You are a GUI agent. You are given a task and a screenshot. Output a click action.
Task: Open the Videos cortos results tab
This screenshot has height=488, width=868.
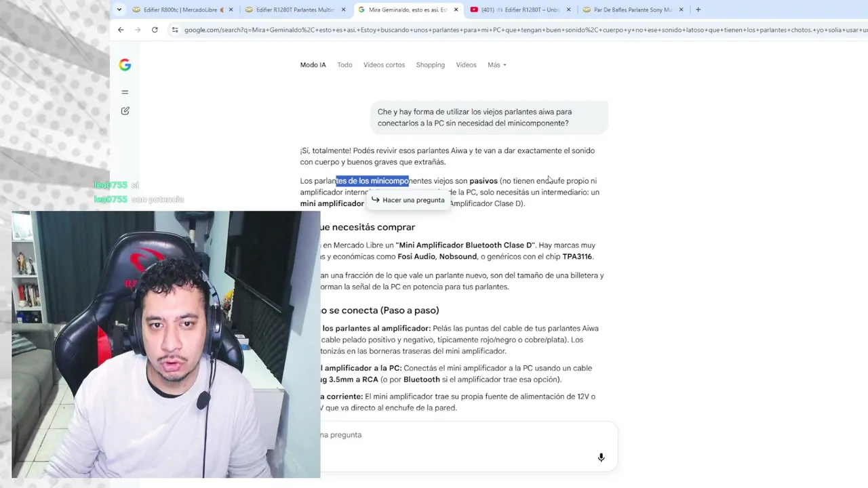click(384, 65)
